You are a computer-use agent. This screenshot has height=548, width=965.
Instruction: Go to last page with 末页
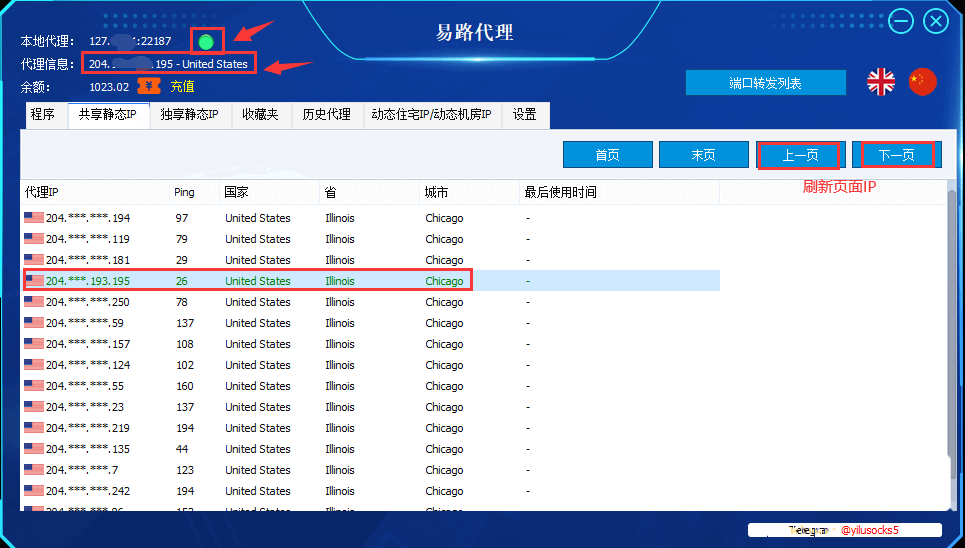point(703,155)
